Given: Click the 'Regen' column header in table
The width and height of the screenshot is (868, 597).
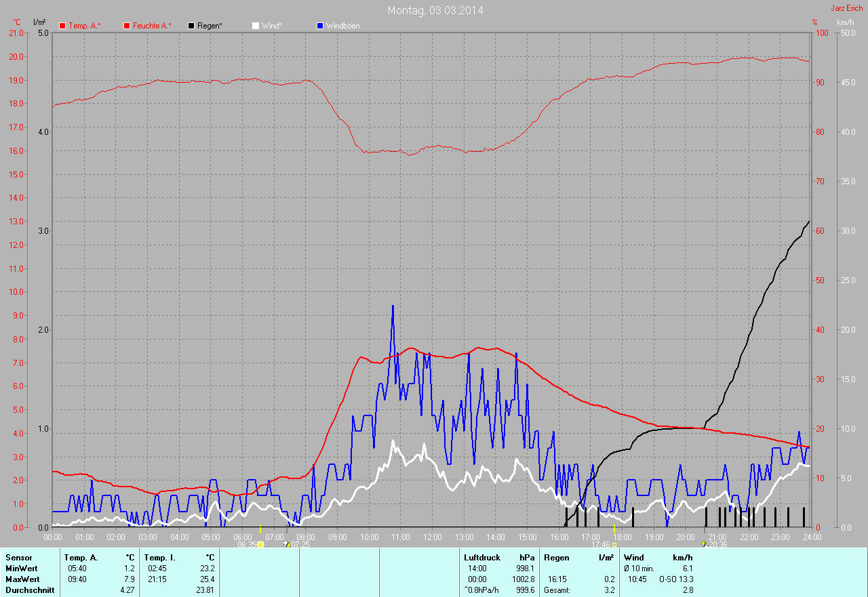Looking at the screenshot, I should [x=557, y=558].
